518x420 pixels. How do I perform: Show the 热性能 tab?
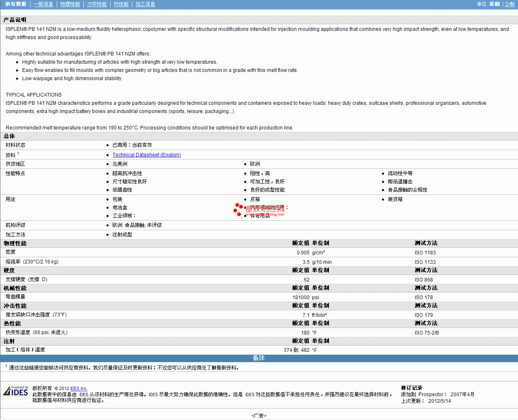[x=121, y=4]
